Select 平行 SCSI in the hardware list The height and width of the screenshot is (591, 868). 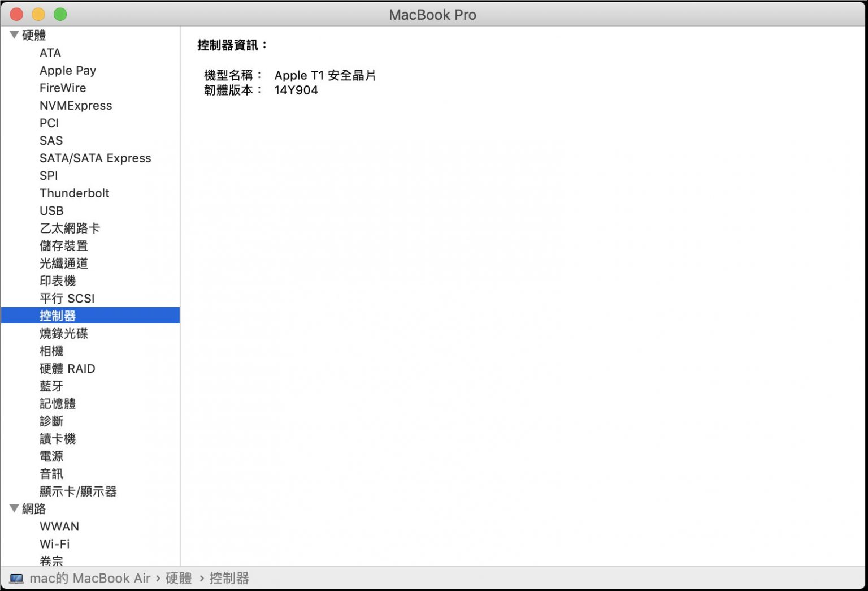click(x=67, y=298)
